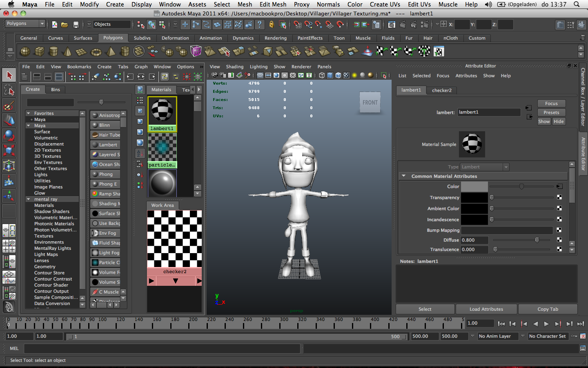The width and height of the screenshot is (588, 368).
Task: Create a polygon cylinder from the shelf
Action: [53, 52]
